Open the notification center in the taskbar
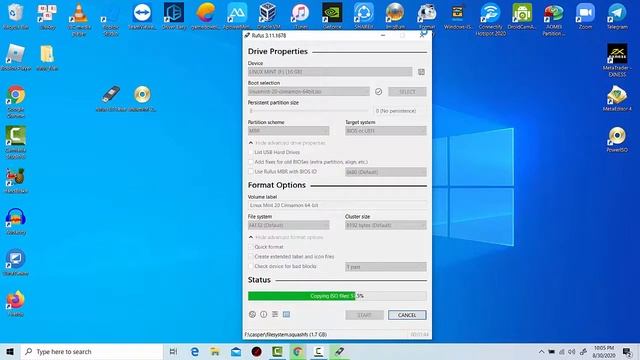The image size is (640, 360). coord(627,351)
